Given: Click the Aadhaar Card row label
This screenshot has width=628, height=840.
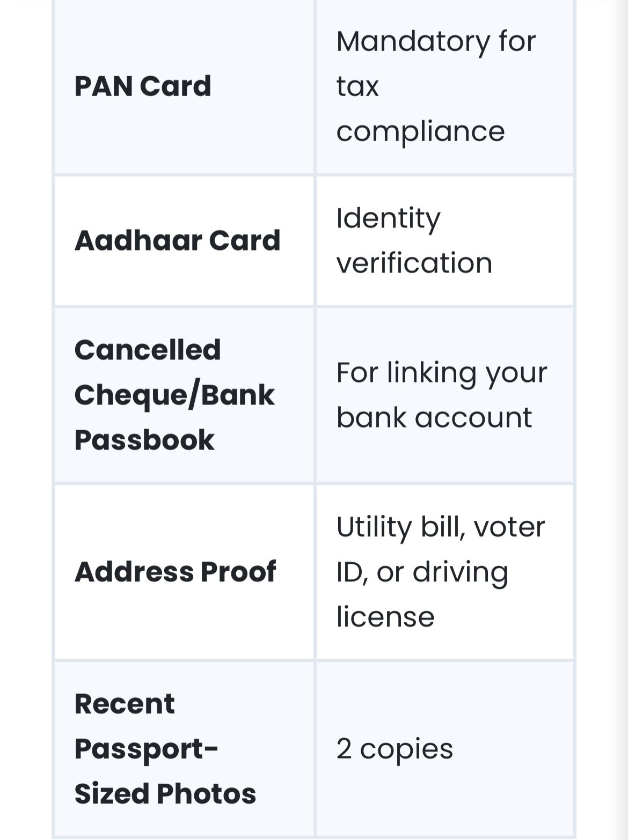Looking at the screenshot, I should point(177,240).
